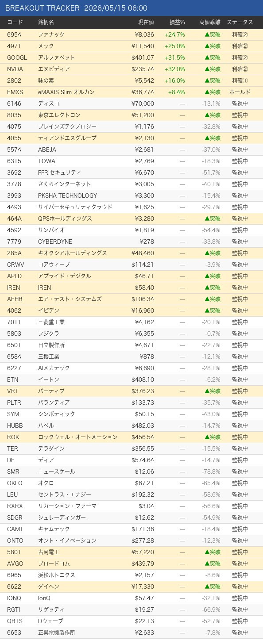
Task: Select the コード column header
Action: coord(15,22)
